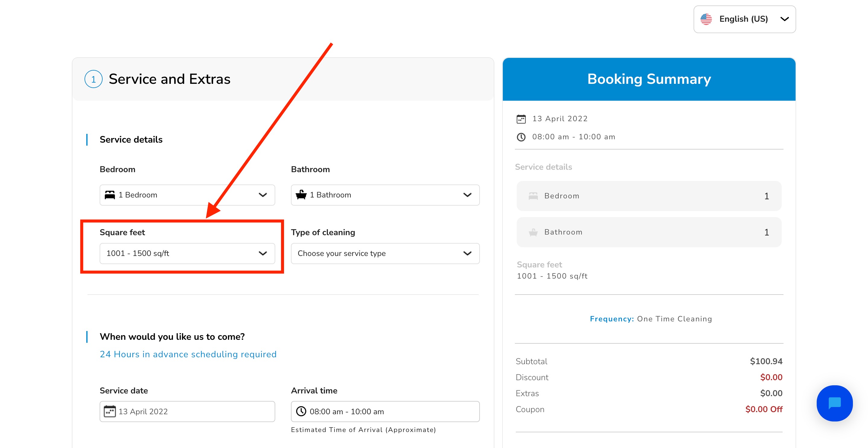The width and height of the screenshot is (868, 448).
Task: Click the bed icon in Bedroom dropdown
Action: click(x=110, y=195)
